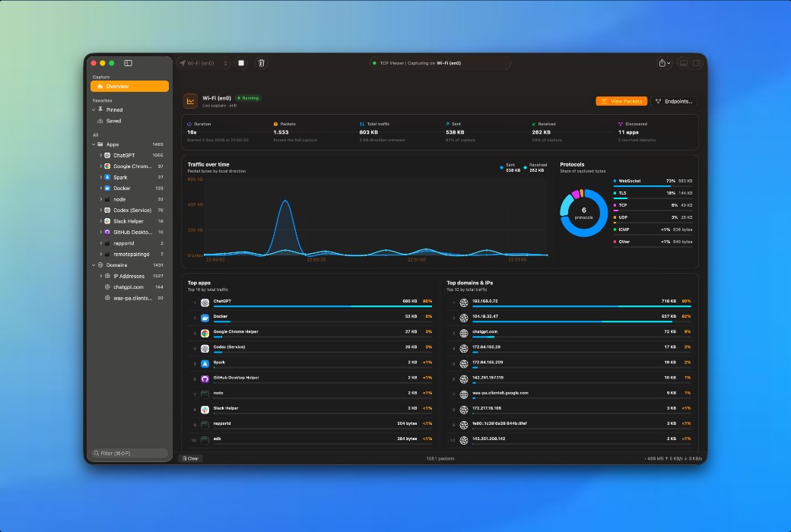
Task: Click the Spark icon in Top apps
Action: coord(205,364)
